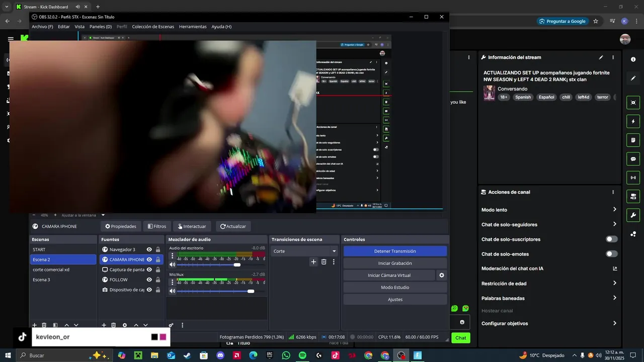The width and height of the screenshot is (644, 362).
Task: Open Colección de Escenas menu
Action: (x=153, y=27)
